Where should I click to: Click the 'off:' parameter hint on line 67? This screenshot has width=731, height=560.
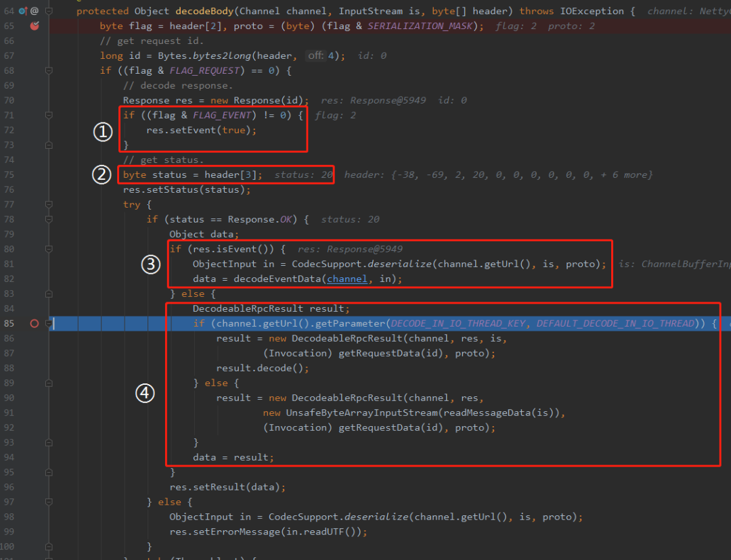point(315,55)
